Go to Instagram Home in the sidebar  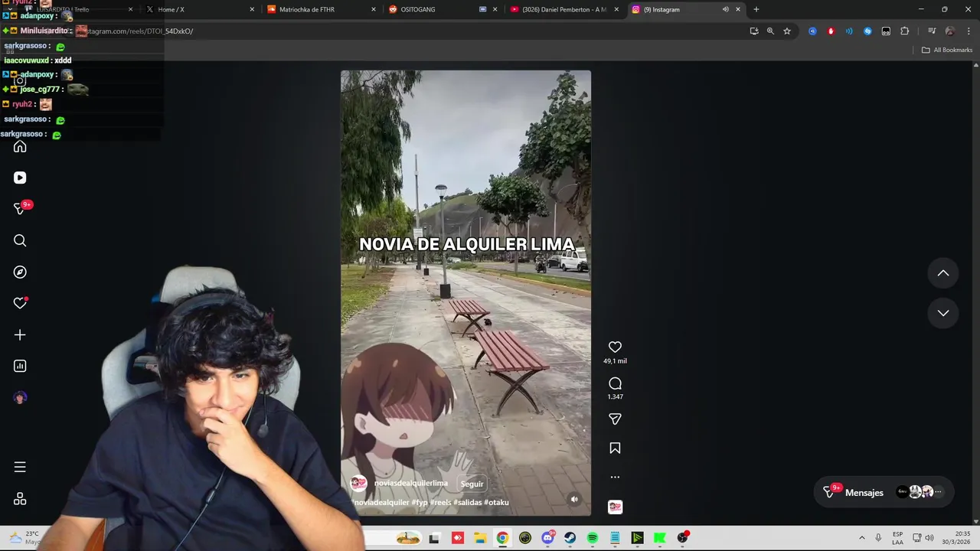[x=20, y=146]
